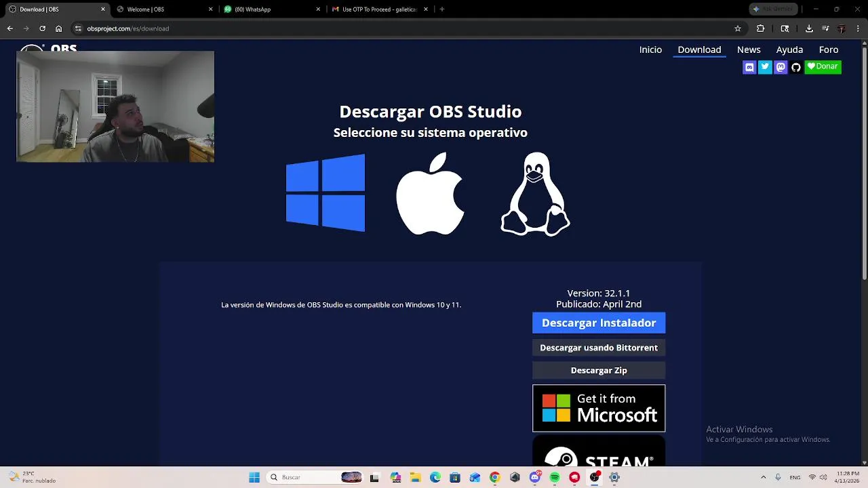
Task: Open the OBS GitHub icon link
Action: point(796,66)
